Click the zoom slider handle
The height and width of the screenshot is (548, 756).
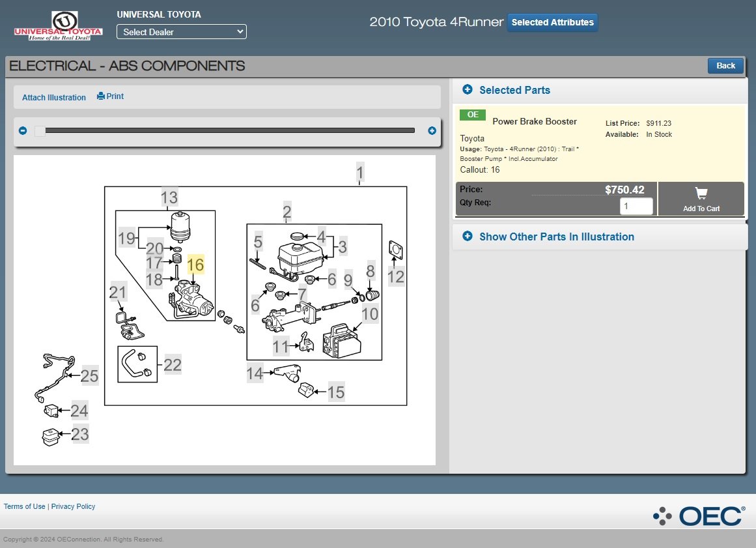tap(40, 131)
